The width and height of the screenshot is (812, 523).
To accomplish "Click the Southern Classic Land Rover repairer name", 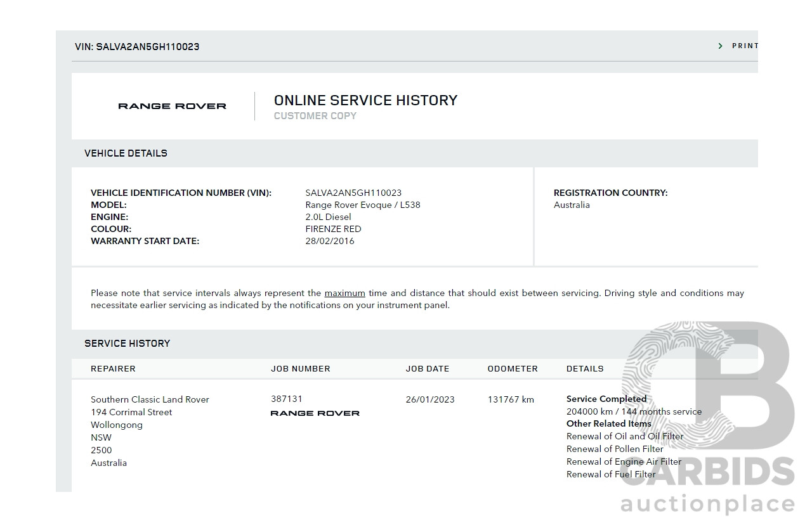I will pyautogui.click(x=150, y=399).
